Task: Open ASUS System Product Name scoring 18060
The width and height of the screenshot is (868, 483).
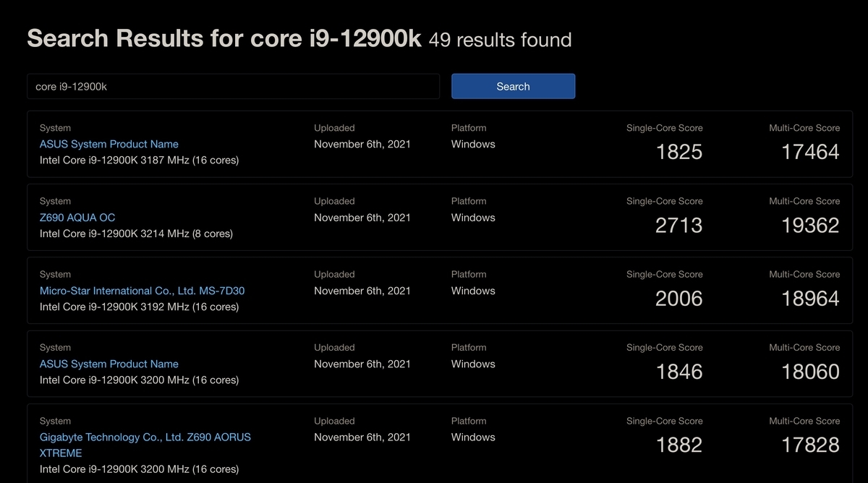Action: click(109, 364)
